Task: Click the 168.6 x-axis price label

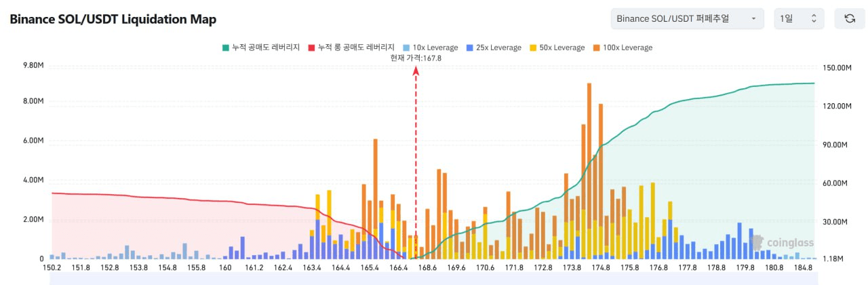Action: [x=427, y=268]
